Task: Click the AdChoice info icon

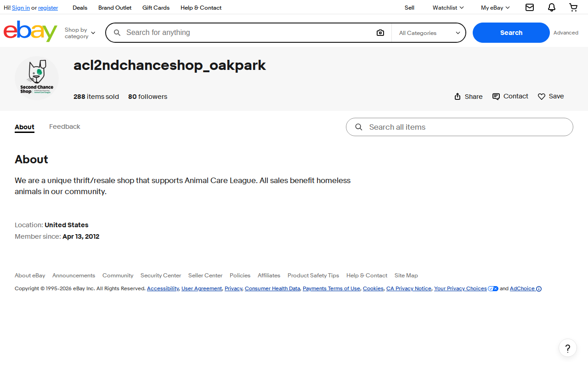Action: (x=539, y=289)
